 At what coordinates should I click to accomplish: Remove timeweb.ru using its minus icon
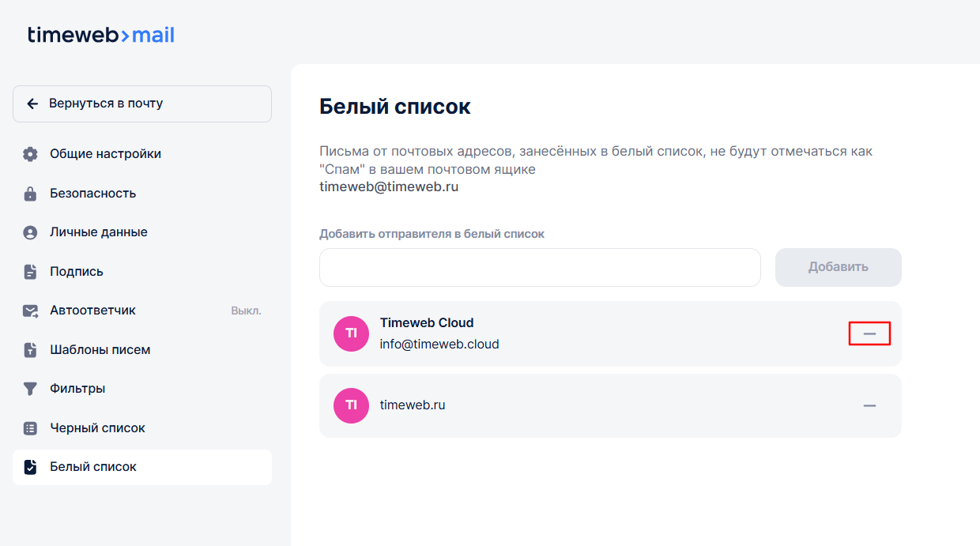pyautogui.click(x=869, y=405)
